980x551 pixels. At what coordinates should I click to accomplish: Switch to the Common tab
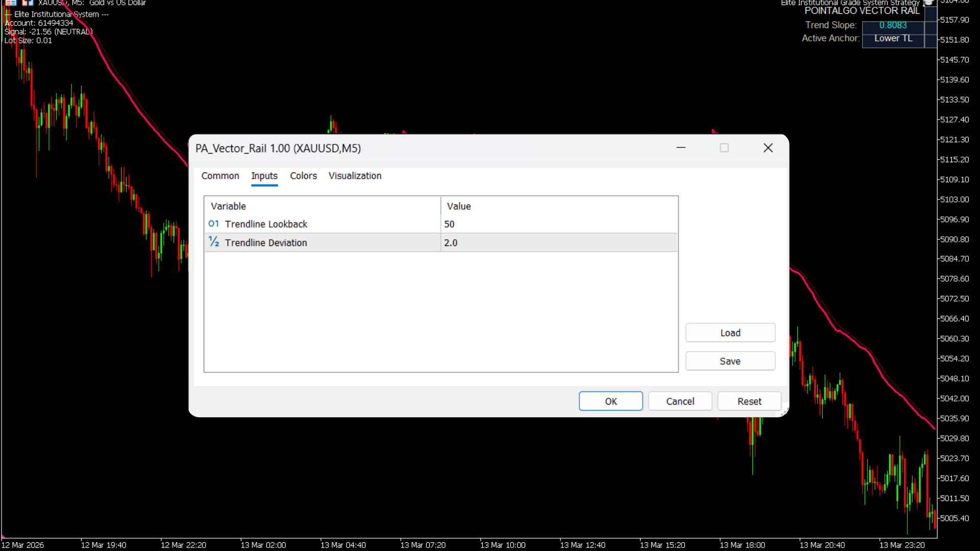point(220,176)
